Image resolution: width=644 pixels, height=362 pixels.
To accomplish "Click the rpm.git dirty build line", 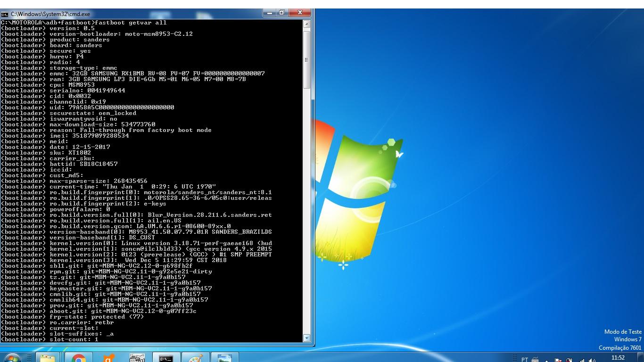I will 107,271.
